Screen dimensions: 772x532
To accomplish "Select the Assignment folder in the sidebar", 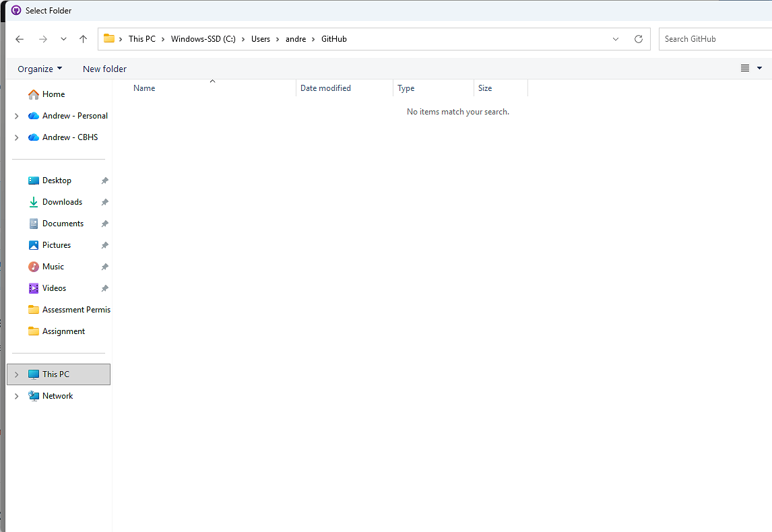I will click(65, 331).
